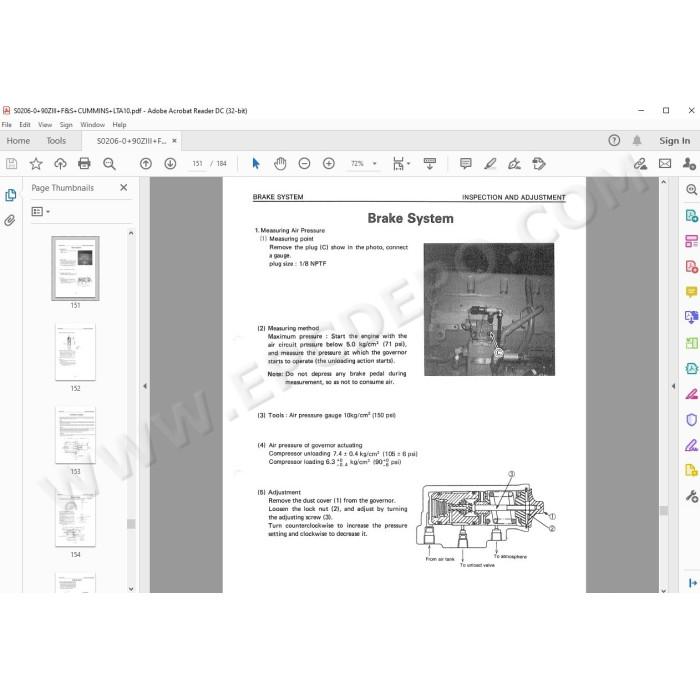Choose the Selection arrow tool
The image size is (700, 700).
pyautogui.click(x=256, y=164)
